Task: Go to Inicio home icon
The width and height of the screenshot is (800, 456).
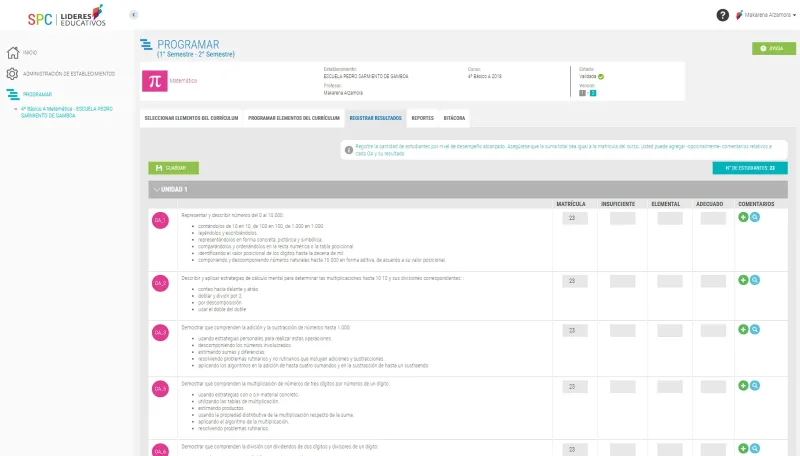Action: coord(13,53)
